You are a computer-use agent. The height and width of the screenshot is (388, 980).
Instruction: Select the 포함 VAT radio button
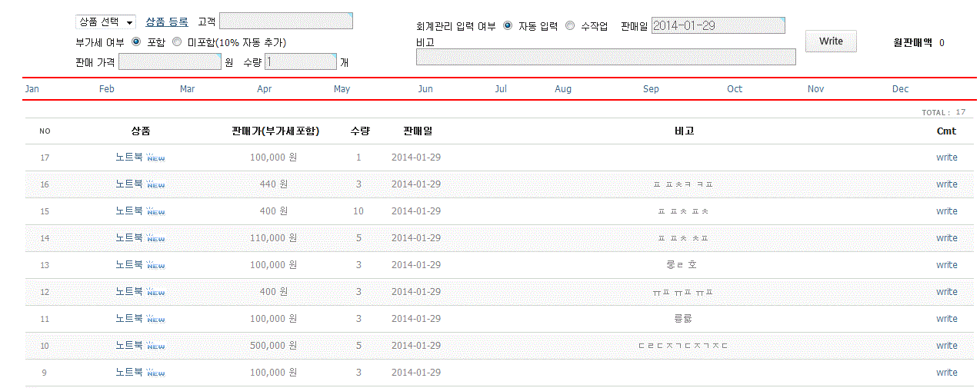click(136, 42)
